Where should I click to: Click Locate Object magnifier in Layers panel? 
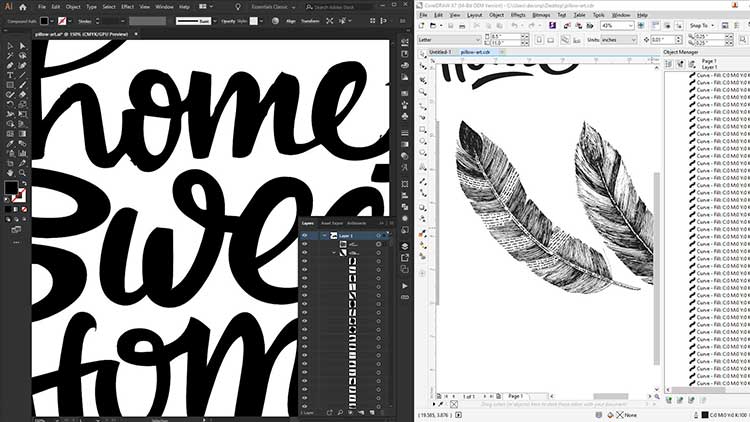coord(340,412)
